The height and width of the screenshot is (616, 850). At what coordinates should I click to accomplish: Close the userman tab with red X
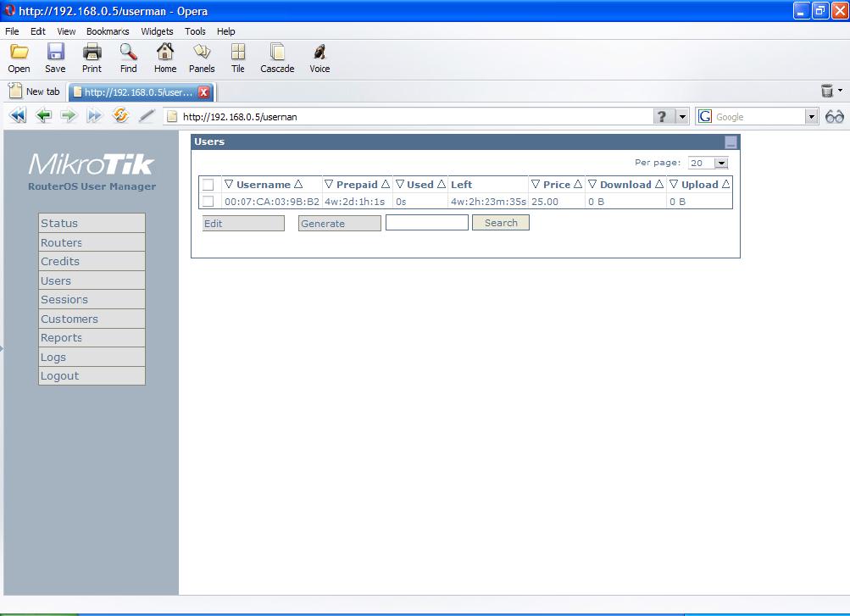point(204,92)
